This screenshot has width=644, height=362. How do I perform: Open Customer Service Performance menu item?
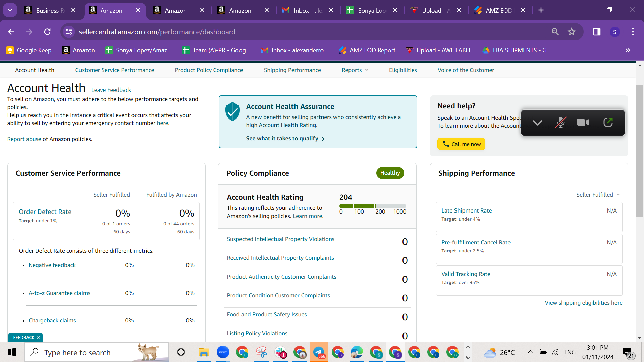coord(115,70)
